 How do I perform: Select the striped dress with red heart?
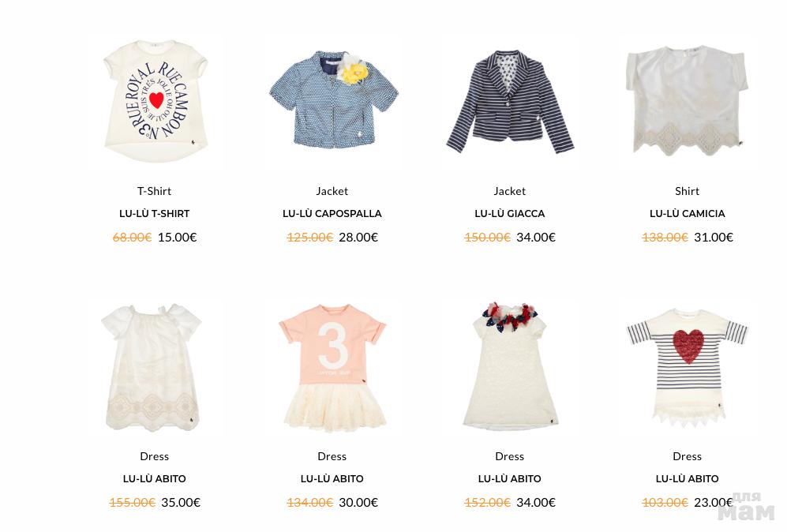coord(687,368)
